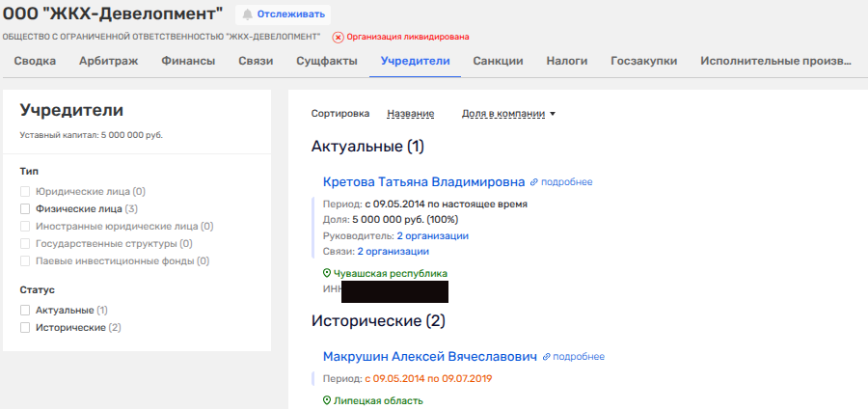Click location pin icon for Чувашская республика

coord(327,273)
